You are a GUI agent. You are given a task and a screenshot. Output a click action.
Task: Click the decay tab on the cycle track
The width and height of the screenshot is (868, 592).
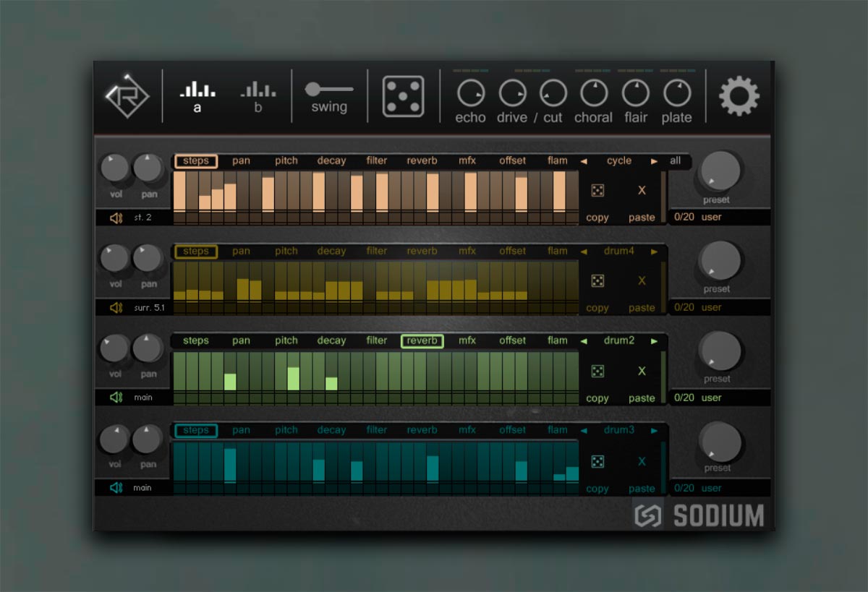point(331,160)
